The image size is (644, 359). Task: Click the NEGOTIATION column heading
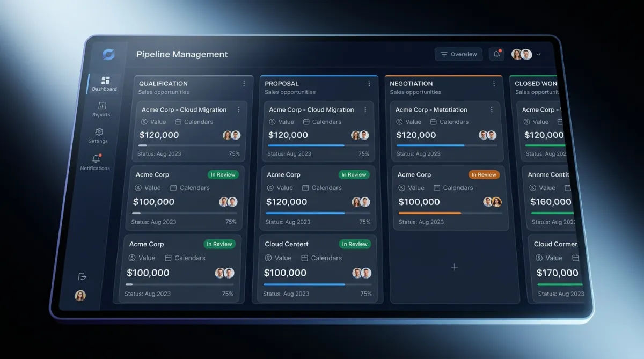point(411,84)
